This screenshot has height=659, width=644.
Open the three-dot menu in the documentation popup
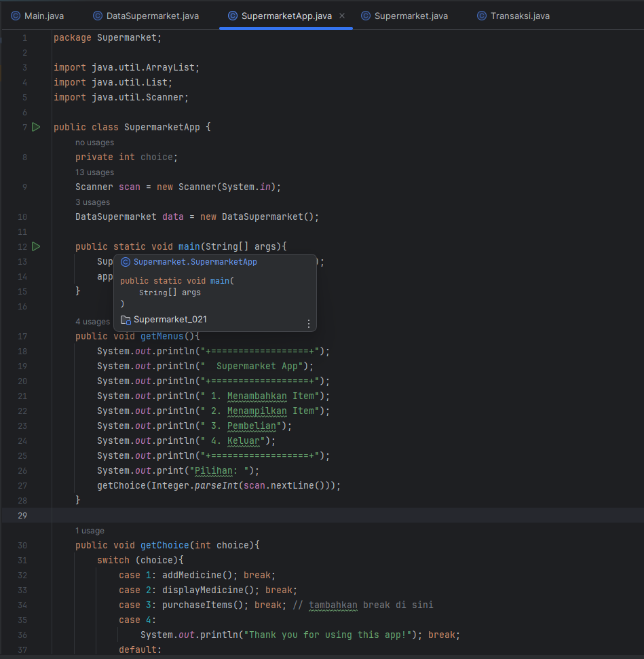tap(309, 324)
